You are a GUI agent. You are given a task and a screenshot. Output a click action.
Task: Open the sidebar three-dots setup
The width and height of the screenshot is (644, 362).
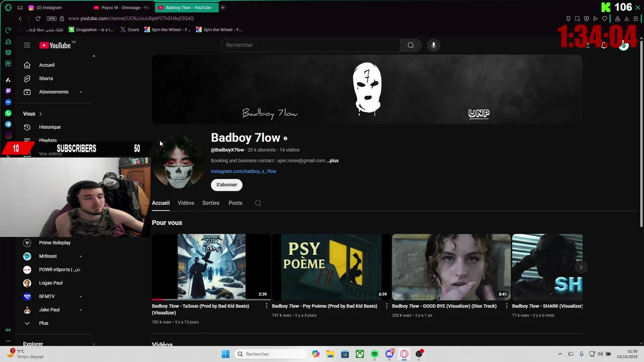point(8,341)
